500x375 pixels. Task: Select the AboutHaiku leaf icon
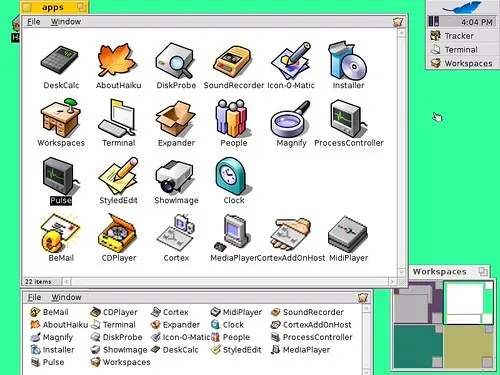coord(117,60)
